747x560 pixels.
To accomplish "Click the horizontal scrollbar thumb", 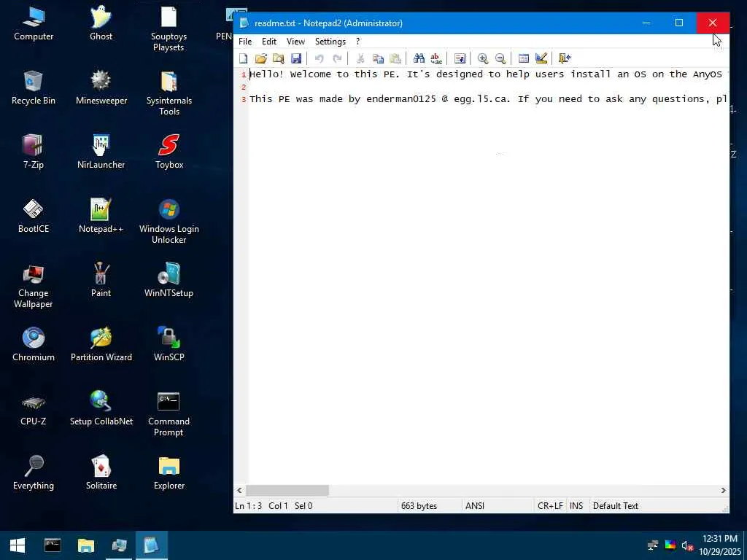I will (x=287, y=490).
